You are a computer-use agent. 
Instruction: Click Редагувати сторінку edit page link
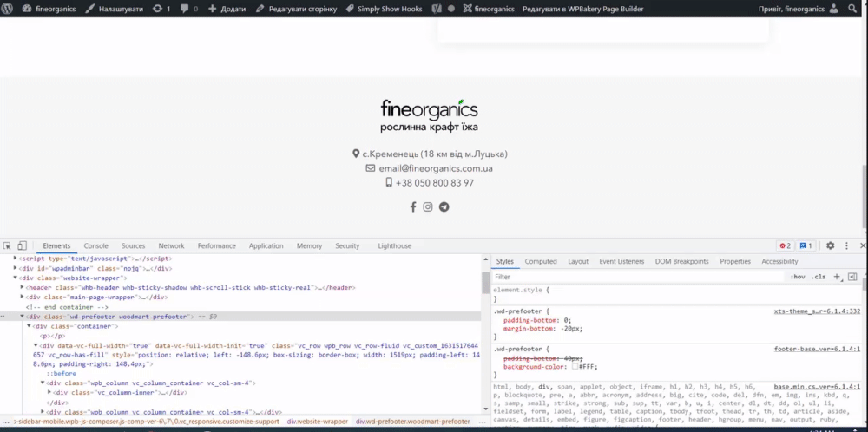click(296, 9)
